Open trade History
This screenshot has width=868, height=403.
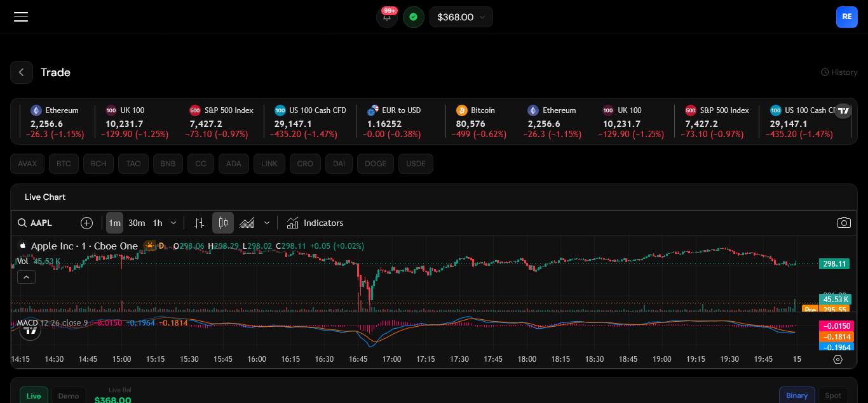[839, 72]
